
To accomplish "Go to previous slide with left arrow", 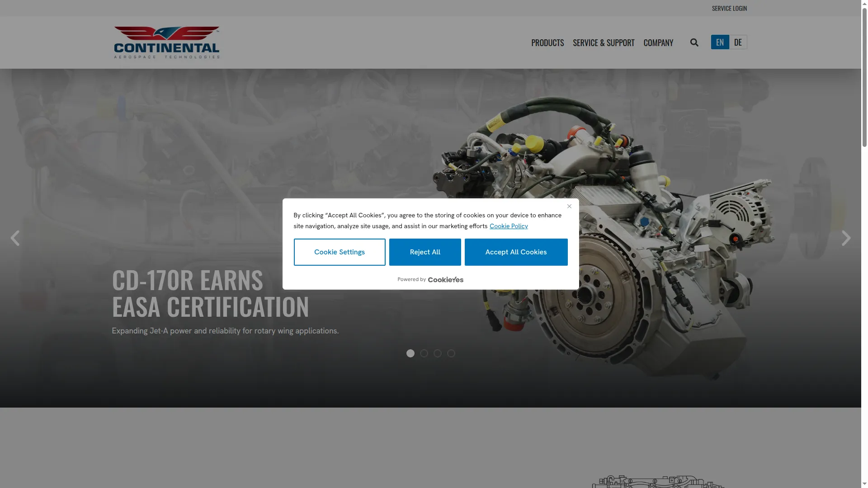I will pyautogui.click(x=15, y=238).
